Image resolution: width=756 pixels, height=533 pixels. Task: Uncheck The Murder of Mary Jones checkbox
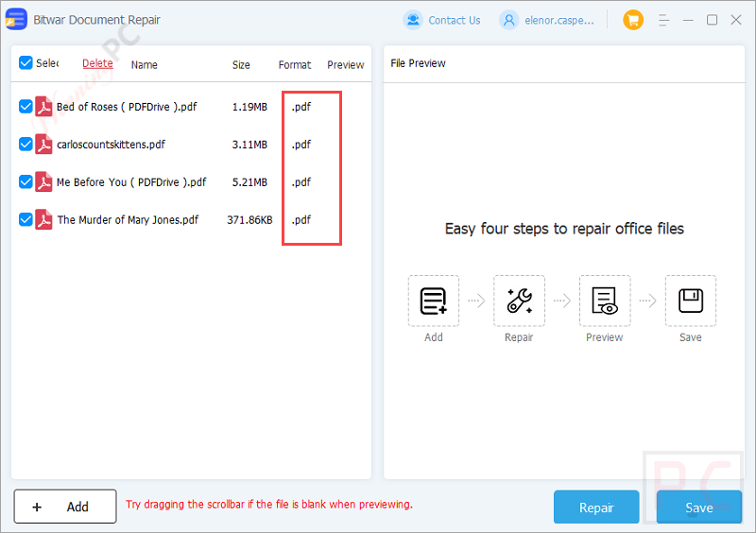pos(26,219)
